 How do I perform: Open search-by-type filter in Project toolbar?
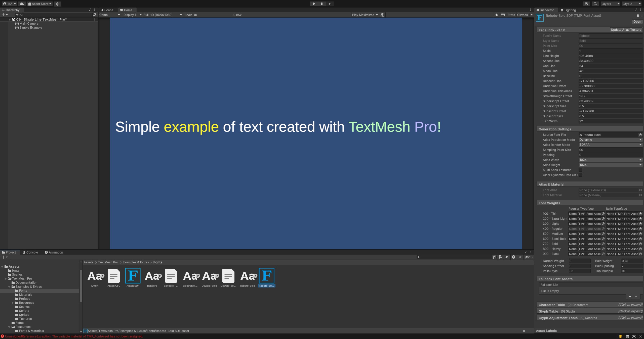tap(500, 257)
